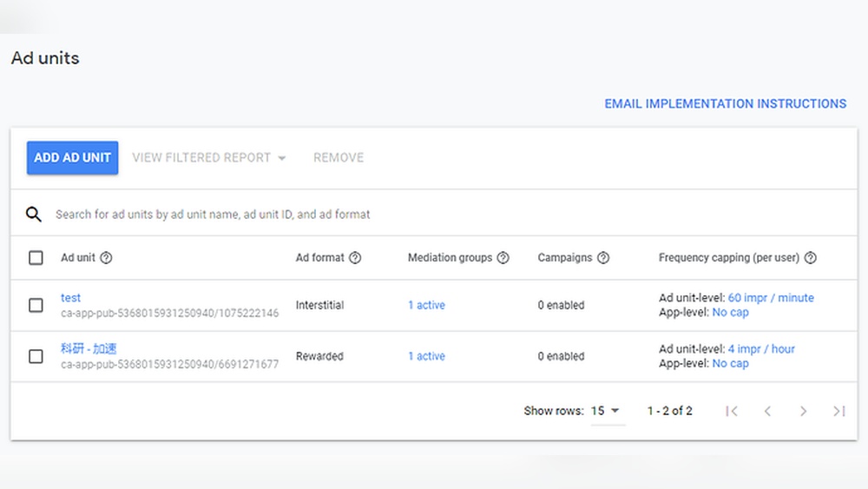Click the Add Ad Unit button

[x=73, y=158]
